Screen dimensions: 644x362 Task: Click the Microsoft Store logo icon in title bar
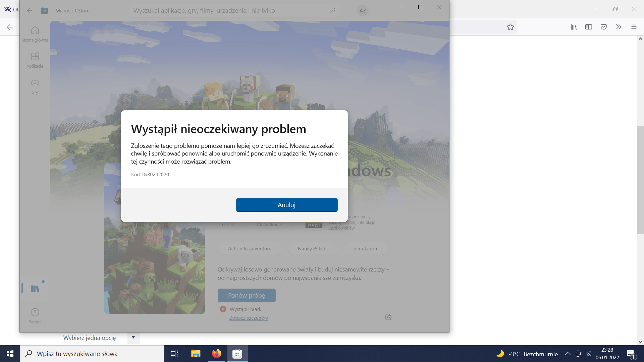[x=44, y=10]
